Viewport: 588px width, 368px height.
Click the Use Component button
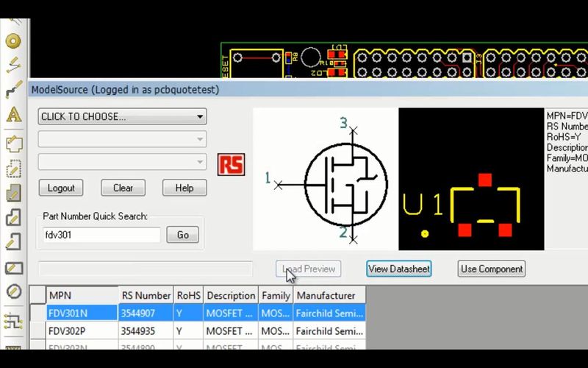[x=492, y=269]
